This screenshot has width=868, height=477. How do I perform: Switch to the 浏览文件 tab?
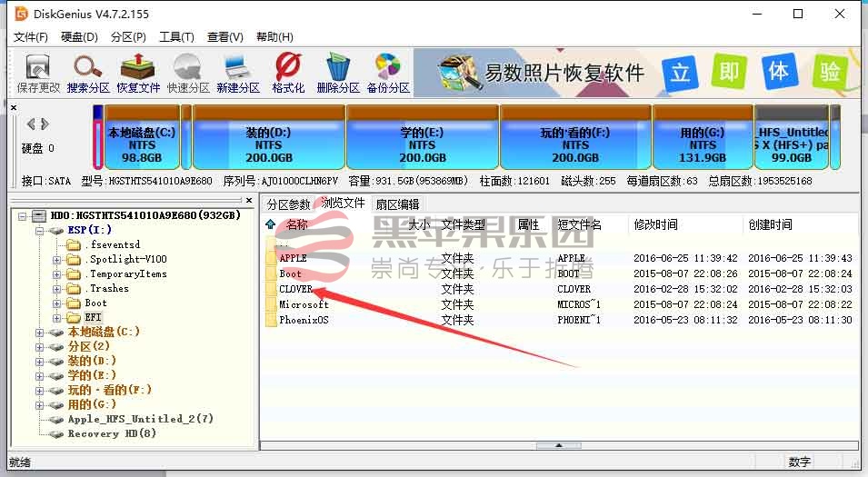tap(343, 204)
